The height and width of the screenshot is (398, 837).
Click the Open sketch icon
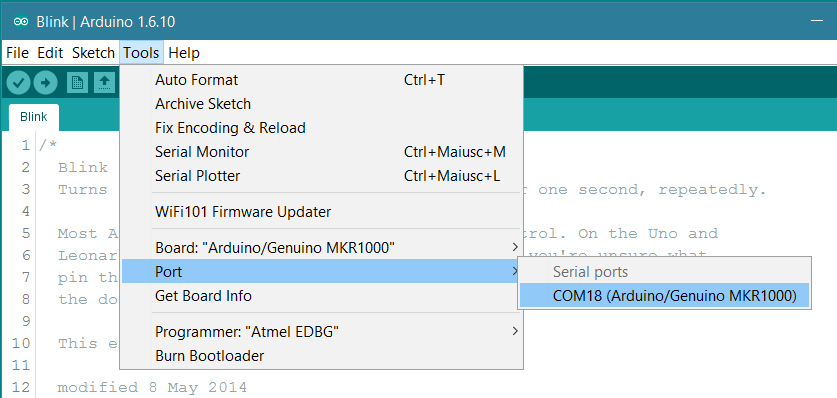105,83
